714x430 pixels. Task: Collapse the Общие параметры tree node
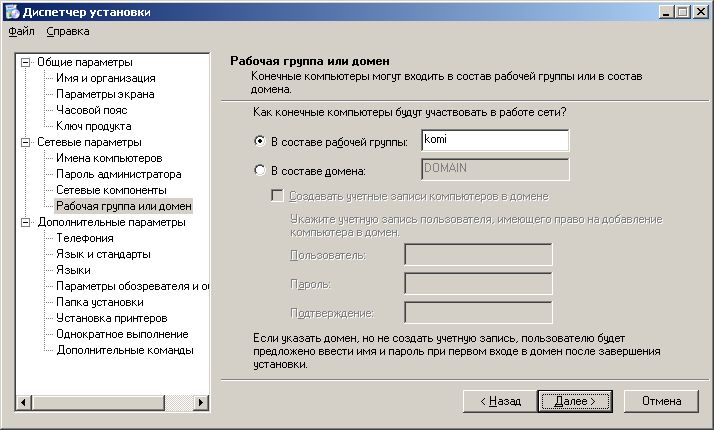click(x=26, y=62)
